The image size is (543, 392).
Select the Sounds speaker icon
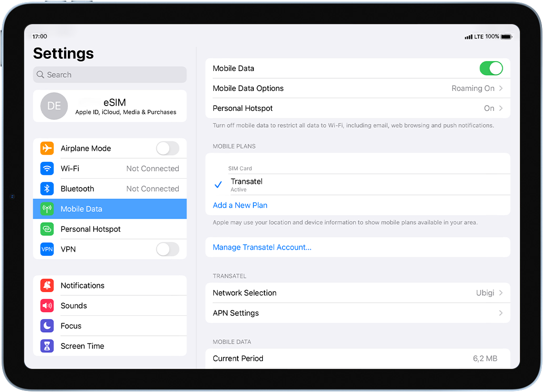[47, 305]
